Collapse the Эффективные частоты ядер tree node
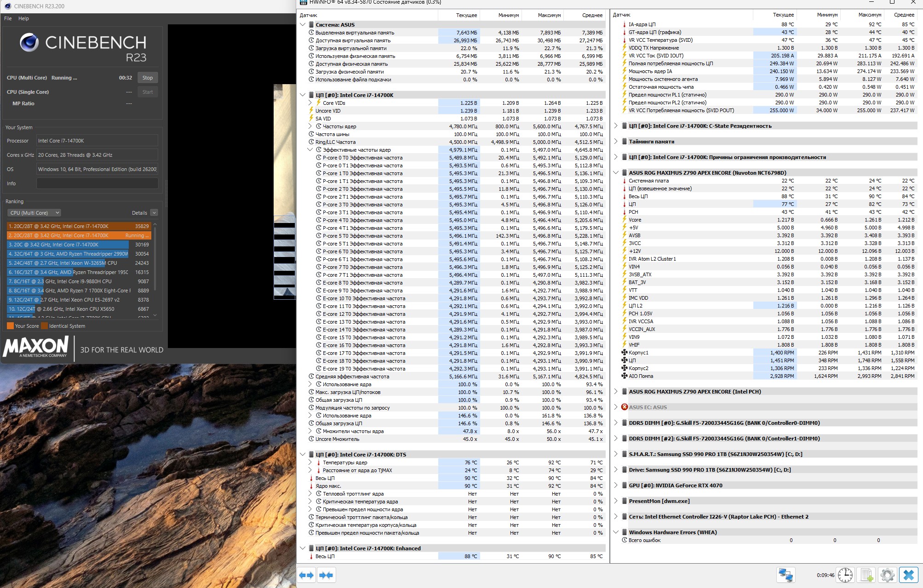 [310, 150]
